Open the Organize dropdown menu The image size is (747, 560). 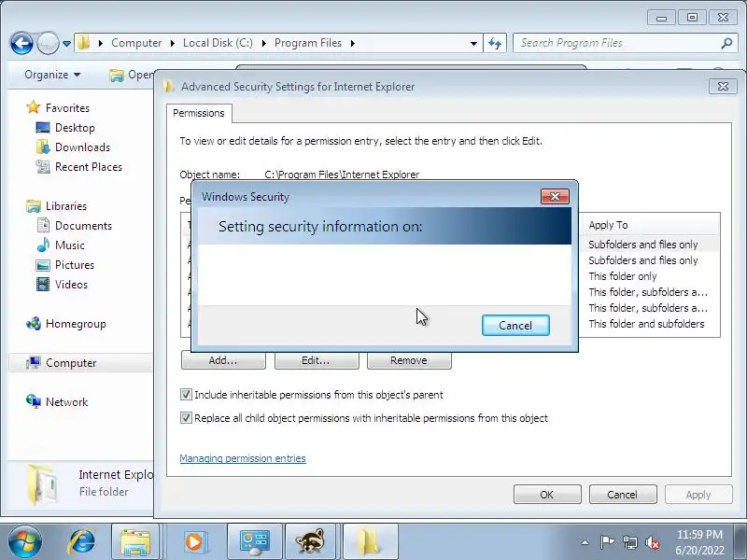[52, 75]
